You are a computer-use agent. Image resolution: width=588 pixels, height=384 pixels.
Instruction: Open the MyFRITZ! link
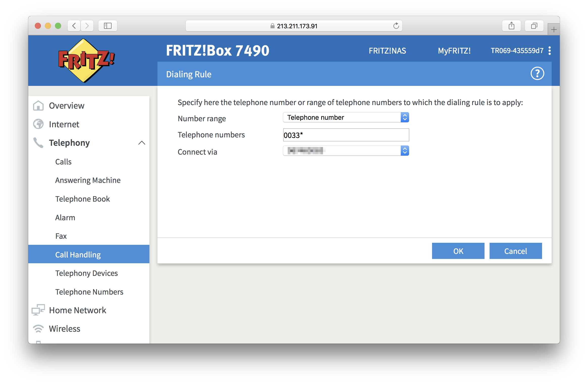click(x=454, y=51)
